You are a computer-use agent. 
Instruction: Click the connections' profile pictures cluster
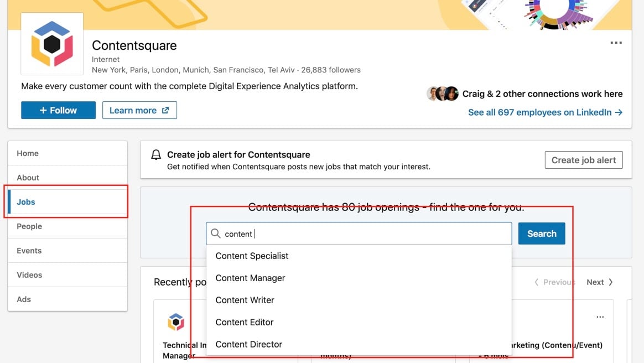click(x=443, y=94)
